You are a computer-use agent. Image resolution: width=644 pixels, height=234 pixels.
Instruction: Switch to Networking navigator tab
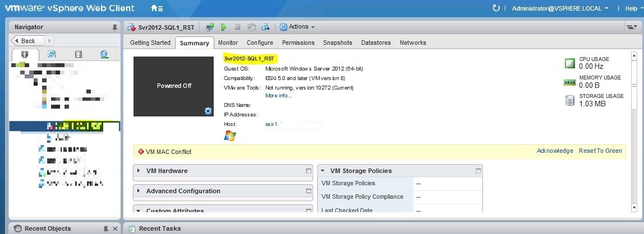click(x=104, y=54)
